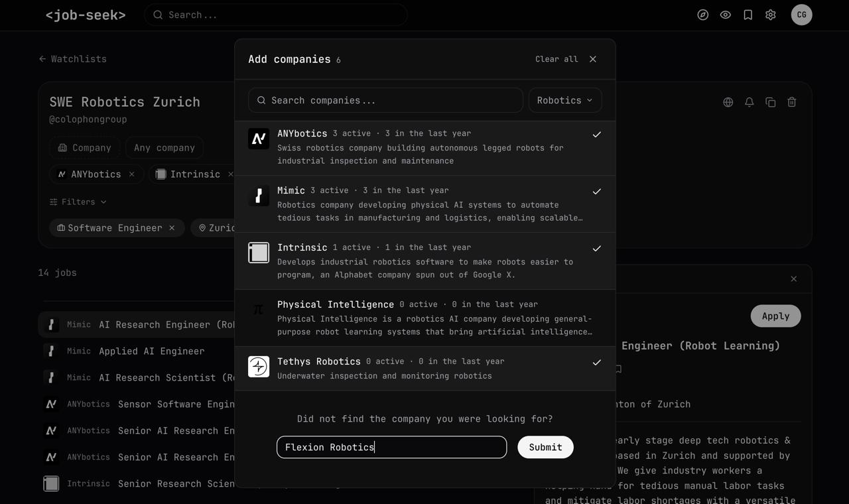Click the eye watchlist icon in header
849x504 pixels.
[726, 15]
